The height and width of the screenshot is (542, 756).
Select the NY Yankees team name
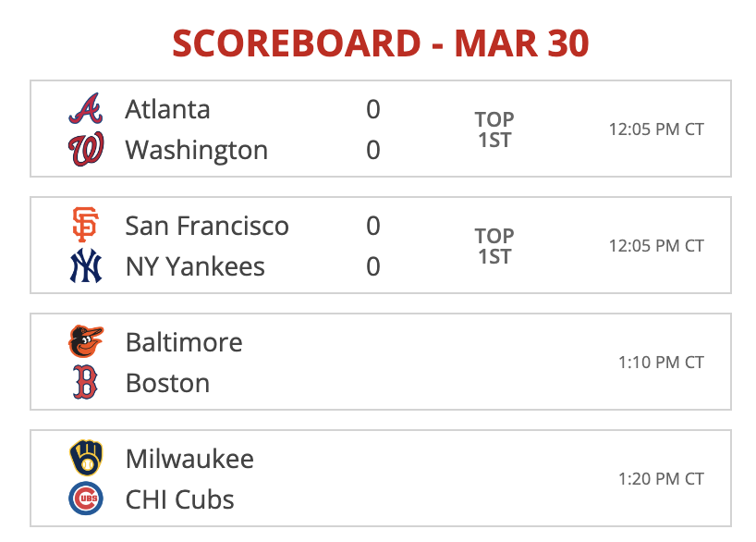pos(195,266)
